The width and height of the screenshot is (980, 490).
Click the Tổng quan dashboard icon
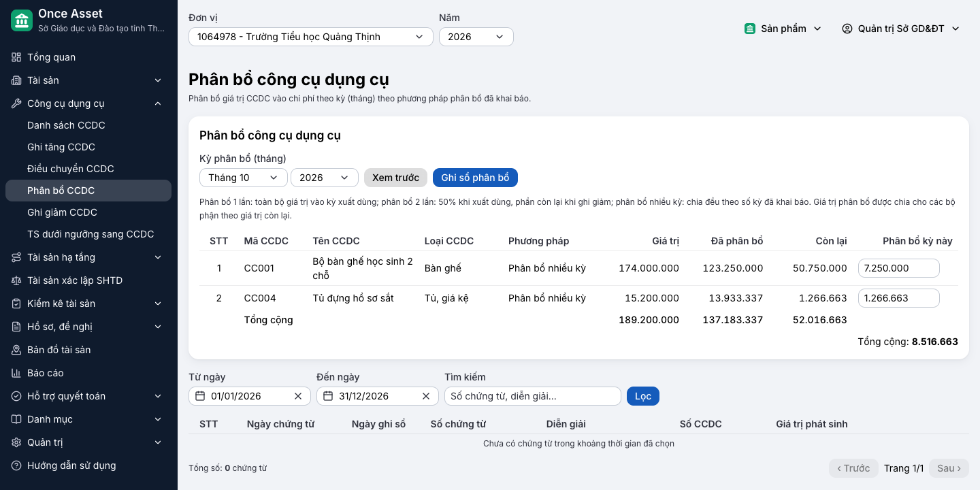pos(16,57)
